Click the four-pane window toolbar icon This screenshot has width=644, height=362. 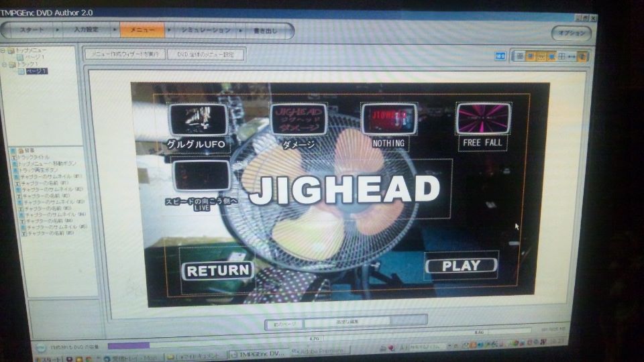[561, 56]
